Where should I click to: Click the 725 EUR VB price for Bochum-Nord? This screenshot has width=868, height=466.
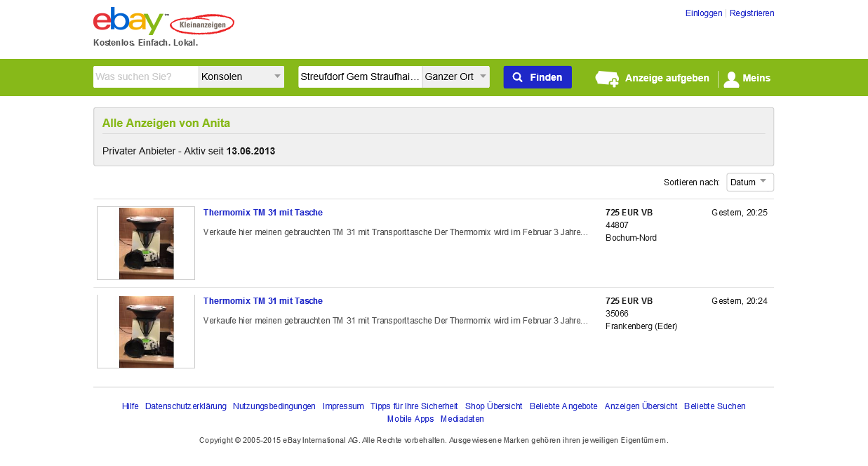(x=629, y=213)
